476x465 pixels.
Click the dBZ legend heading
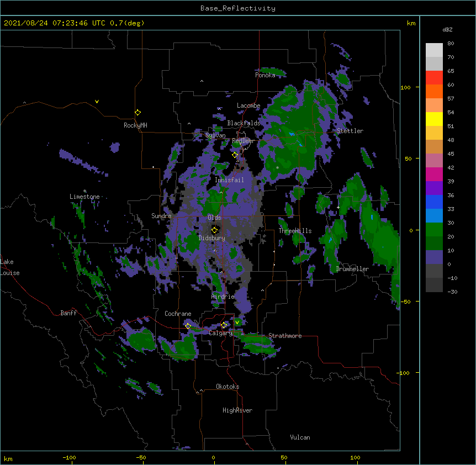point(447,29)
